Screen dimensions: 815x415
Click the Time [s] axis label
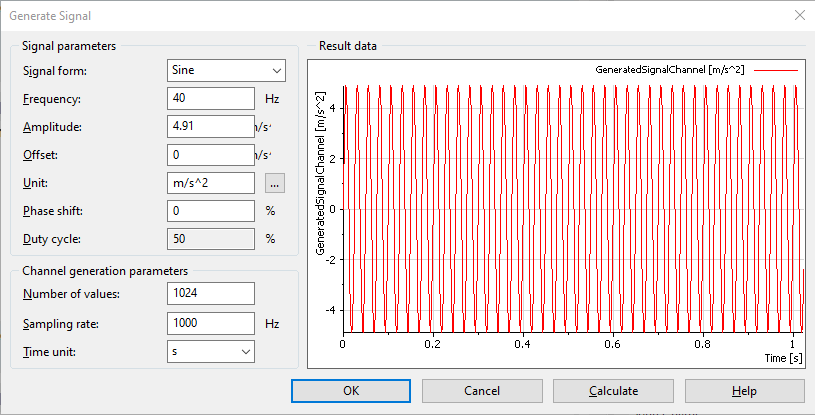[x=782, y=357]
